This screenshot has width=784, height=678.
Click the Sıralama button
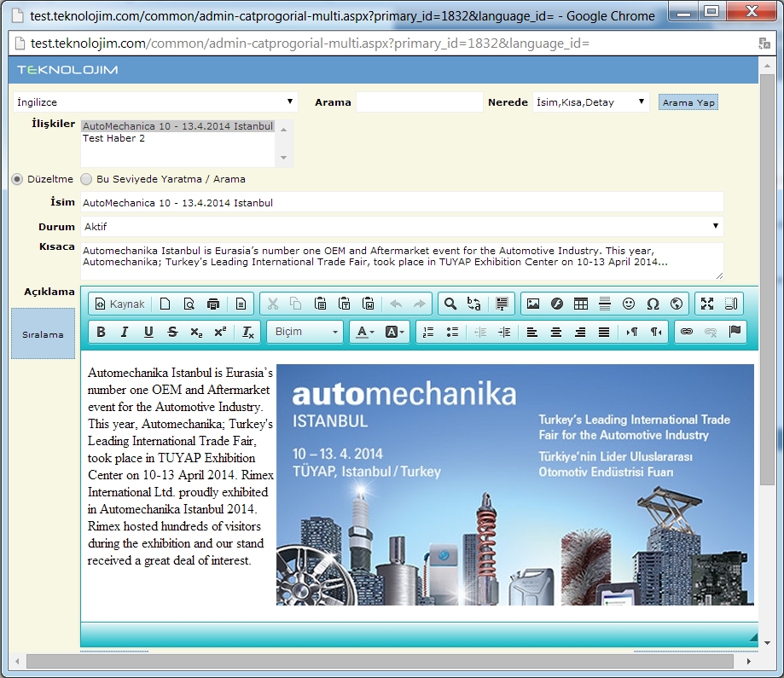[43, 334]
